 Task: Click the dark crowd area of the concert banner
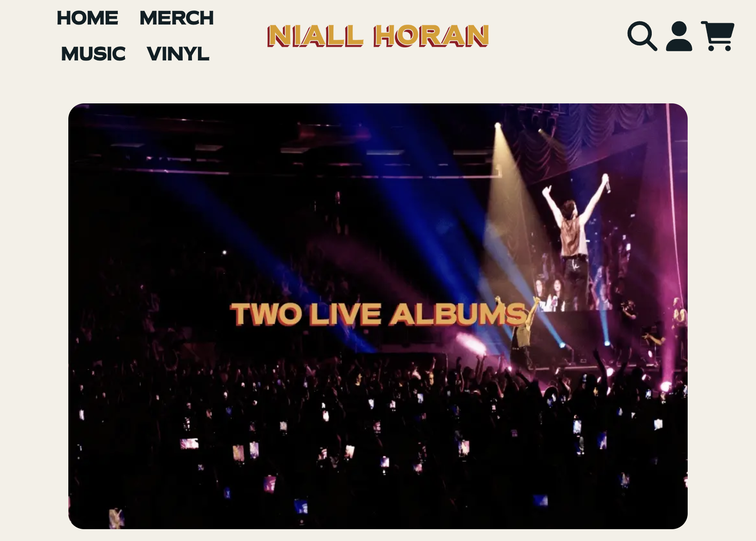[x=307, y=438]
